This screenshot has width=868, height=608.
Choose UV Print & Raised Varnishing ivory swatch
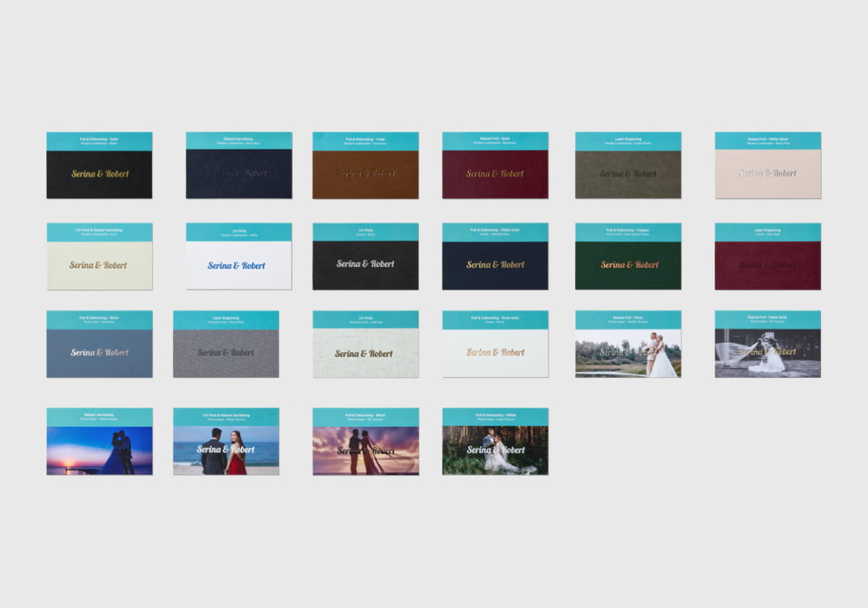click(99, 256)
